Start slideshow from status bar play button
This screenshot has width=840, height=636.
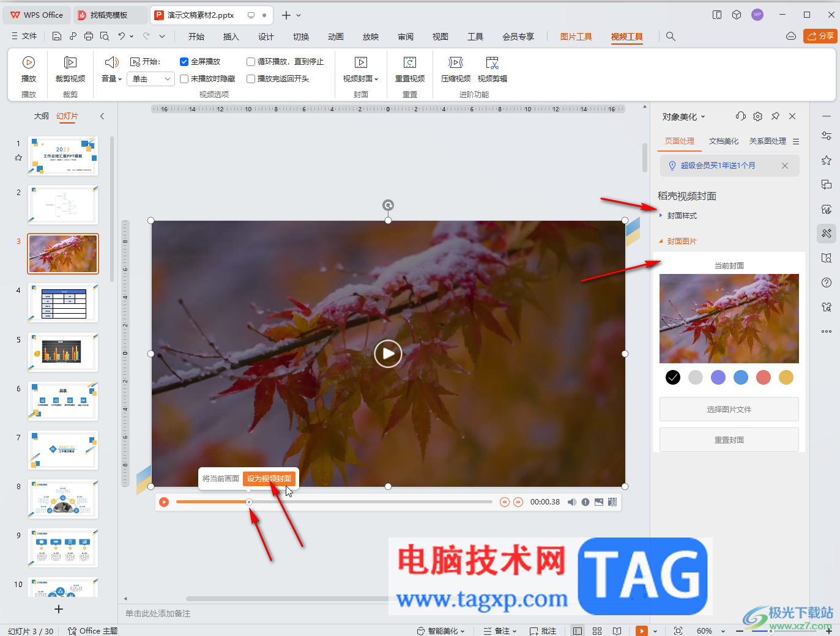click(642, 630)
